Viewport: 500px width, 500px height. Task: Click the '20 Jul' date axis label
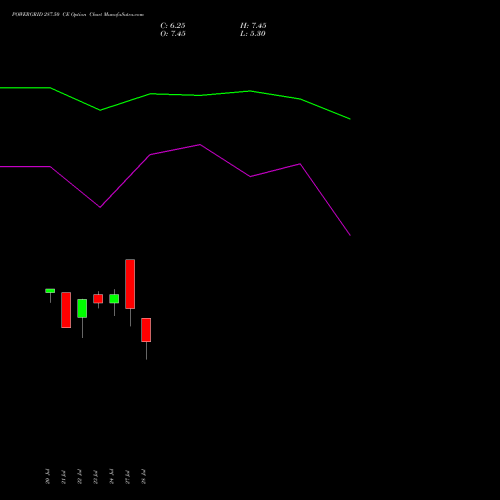[x=48, y=477]
